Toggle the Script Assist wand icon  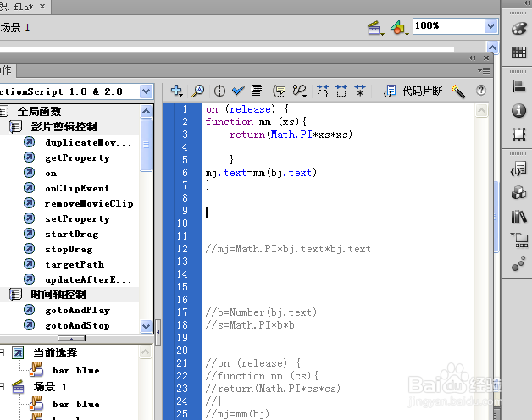(x=458, y=91)
